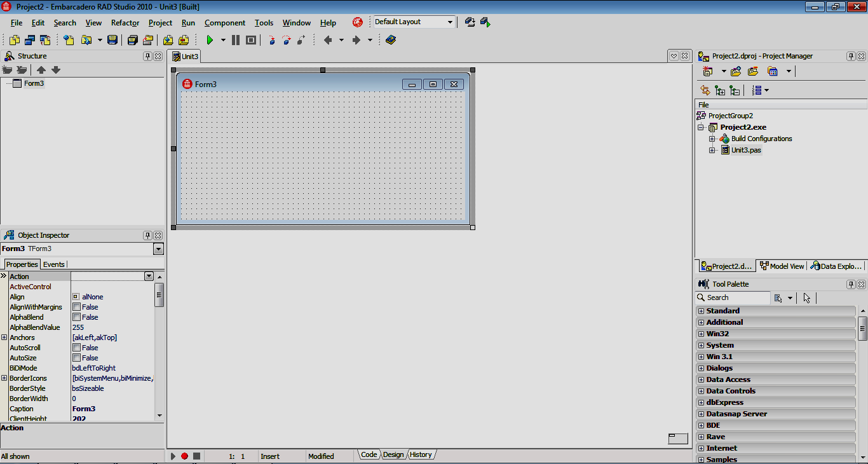
Task: Expand the Anchors property
Action: [x=4, y=338]
